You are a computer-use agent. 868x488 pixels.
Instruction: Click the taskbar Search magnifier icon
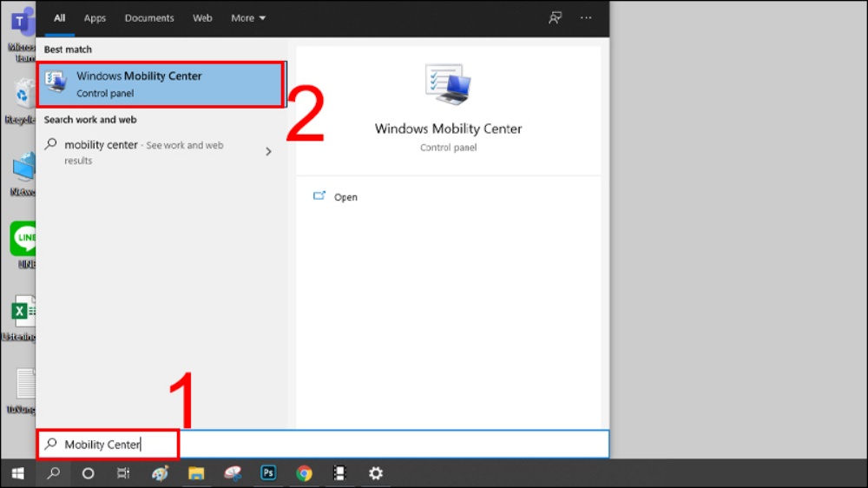pyautogui.click(x=54, y=473)
